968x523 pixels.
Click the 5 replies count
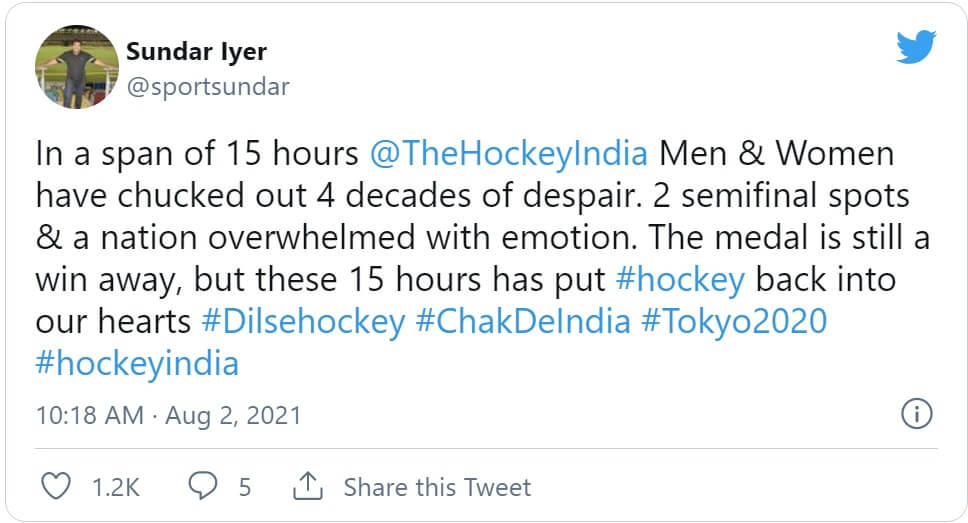point(244,487)
